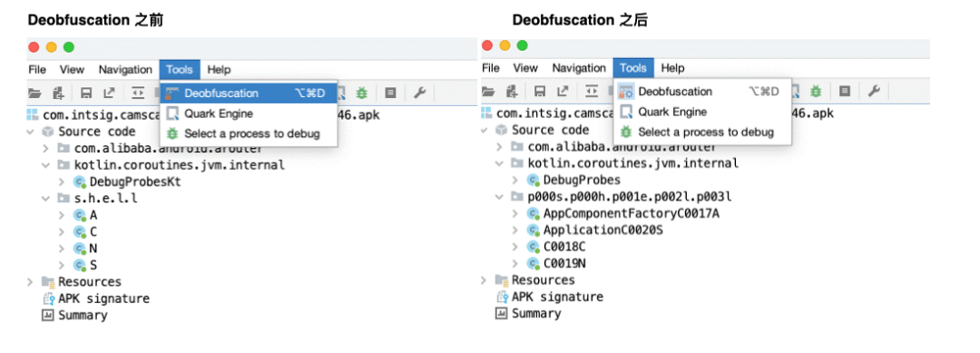Click Source code package icon in '之后' window
Viewport: 980px width, 353px height.
point(501,130)
